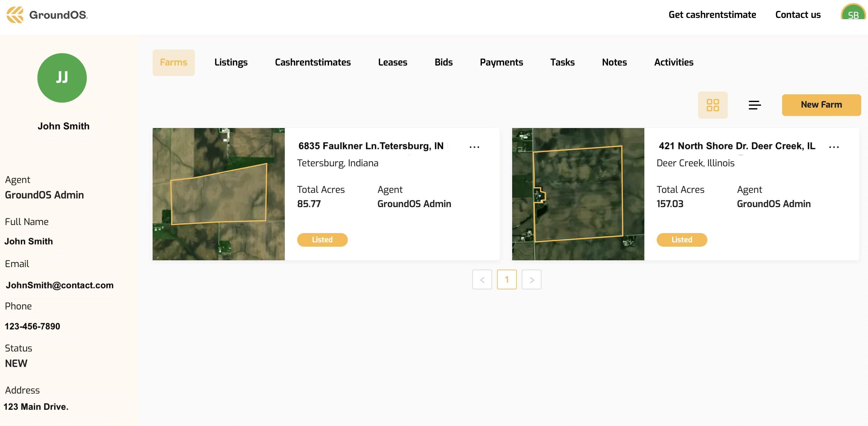The height and width of the screenshot is (426, 868).
Task: Go to previous page arrow
Action: [x=482, y=279]
